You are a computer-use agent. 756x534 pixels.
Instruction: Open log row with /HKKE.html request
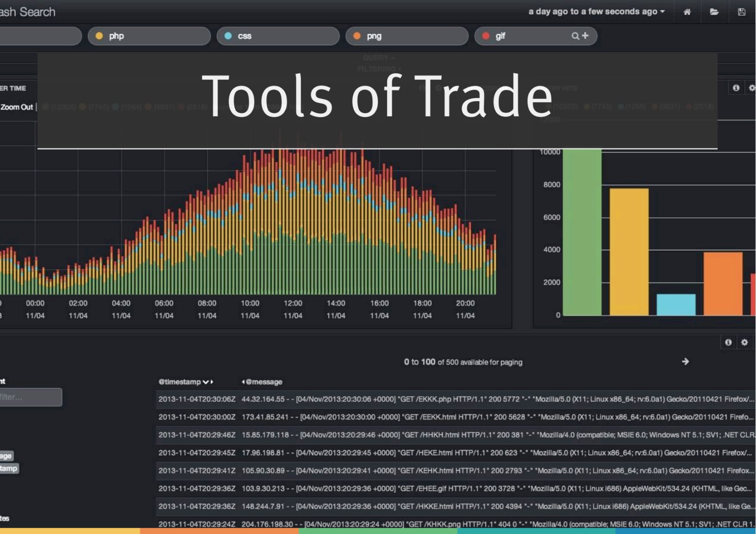(456, 507)
